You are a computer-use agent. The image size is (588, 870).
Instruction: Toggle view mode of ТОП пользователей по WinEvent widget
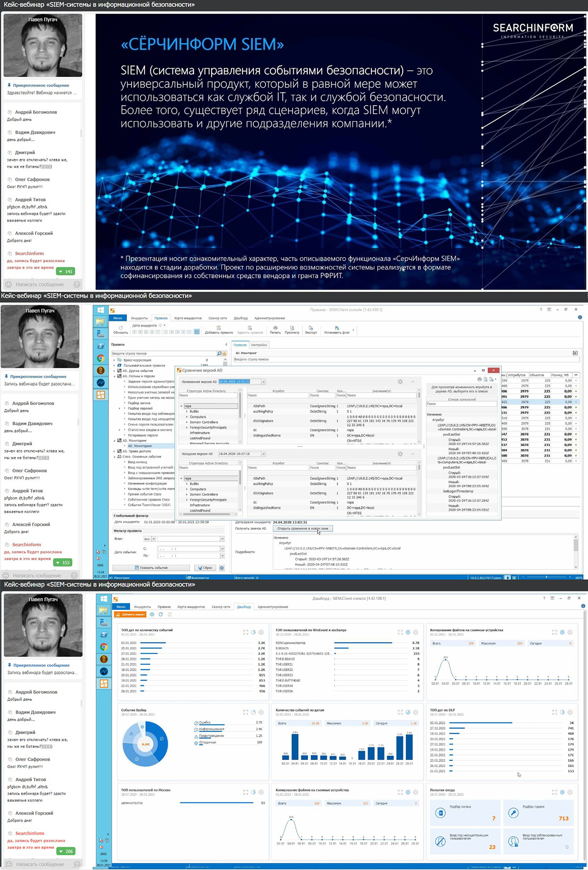pos(408,632)
